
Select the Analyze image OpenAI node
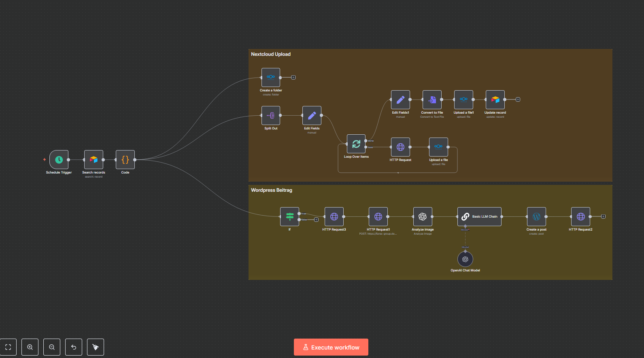click(x=423, y=216)
